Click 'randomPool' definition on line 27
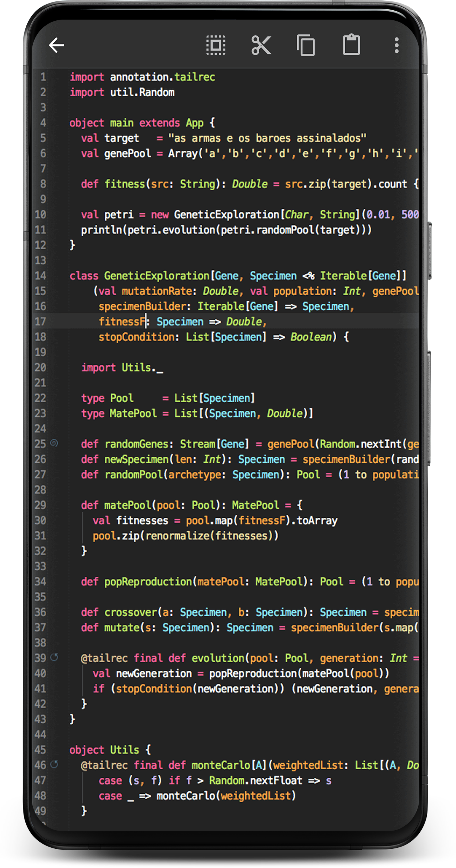This screenshot has width=456, height=868. point(133,475)
